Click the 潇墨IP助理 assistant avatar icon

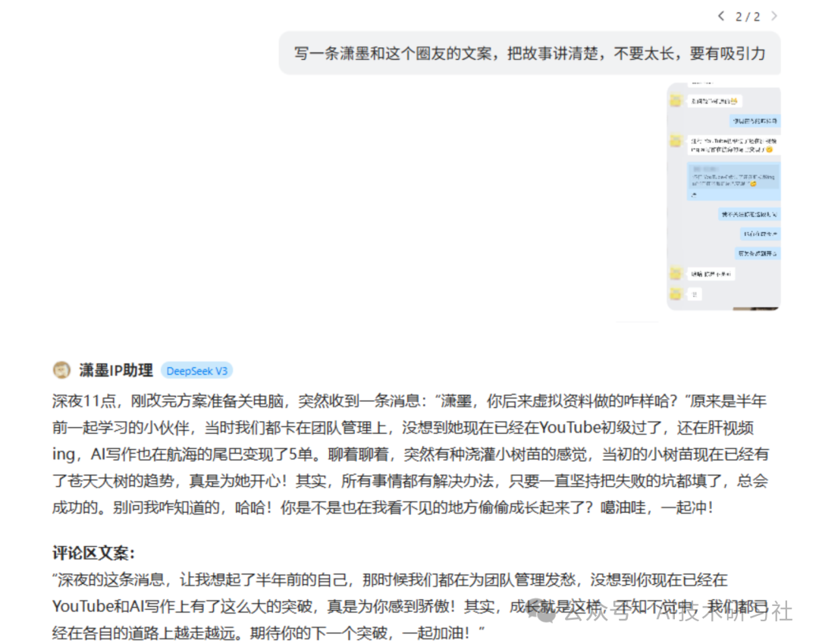pyautogui.click(x=61, y=371)
